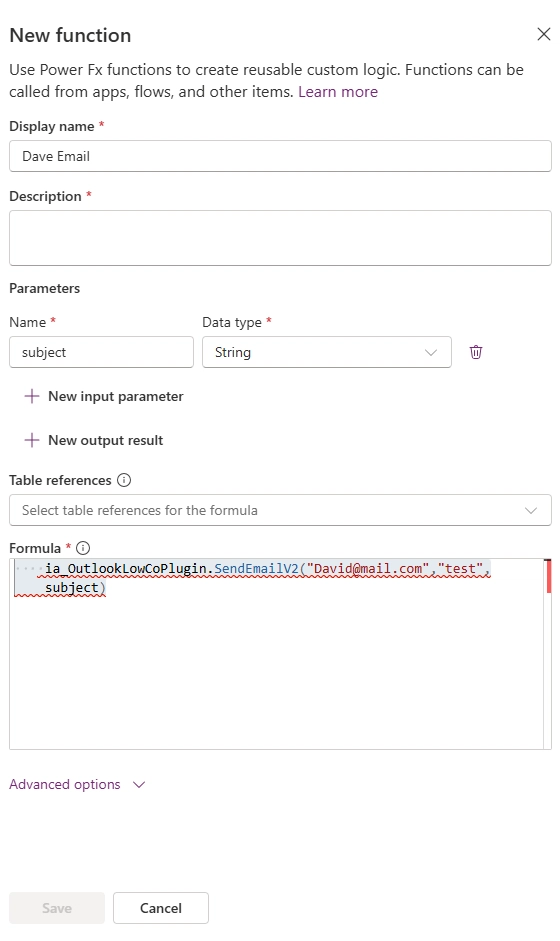
Task: Click inside the Formula editor area
Action: coord(276,654)
